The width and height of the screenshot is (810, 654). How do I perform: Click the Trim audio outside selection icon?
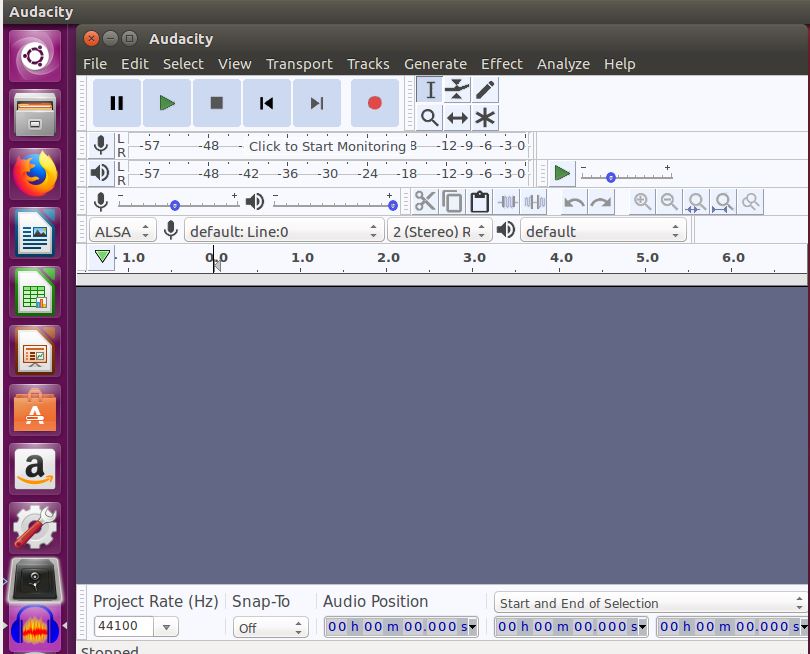(x=509, y=201)
